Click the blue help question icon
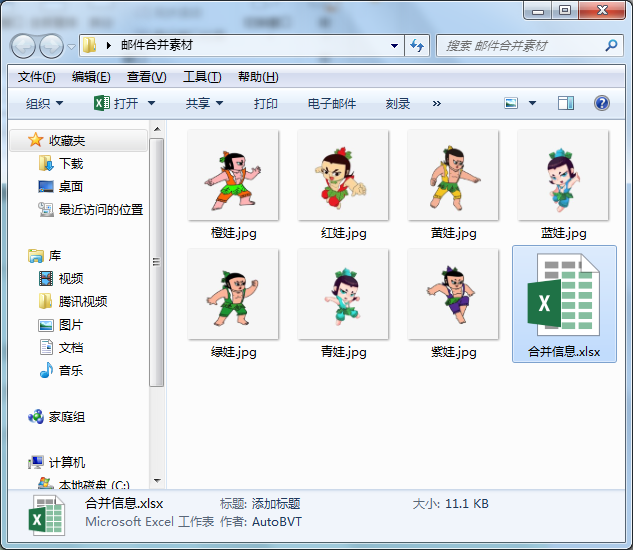633x550 pixels. click(602, 103)
